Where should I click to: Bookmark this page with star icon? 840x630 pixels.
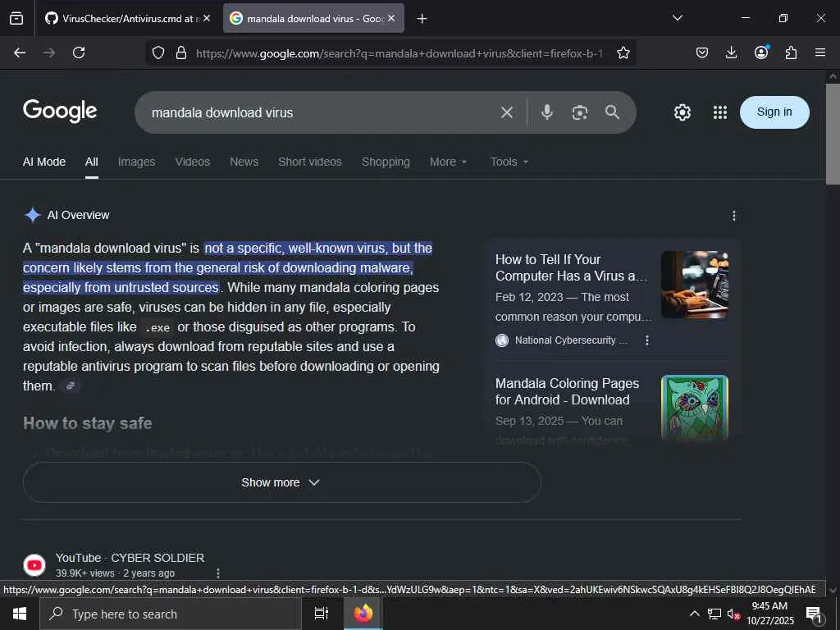[x=623, y=52]
